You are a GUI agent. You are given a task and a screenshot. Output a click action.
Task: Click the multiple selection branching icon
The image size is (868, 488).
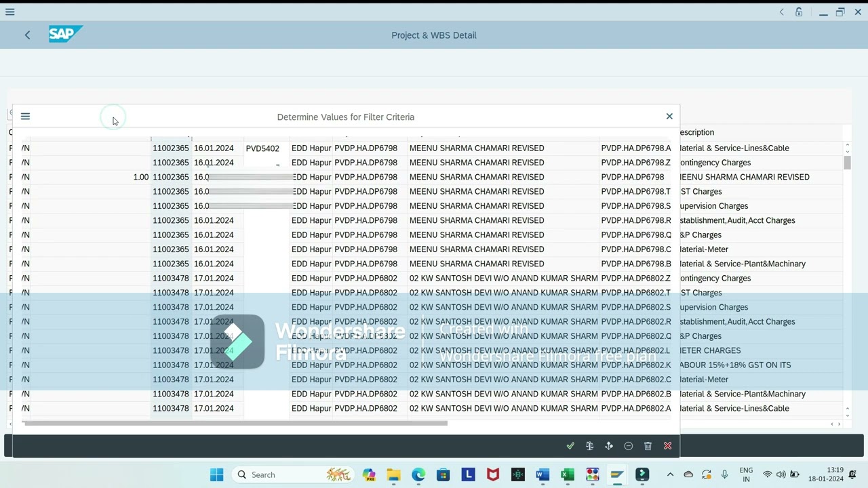pos(609,446)
